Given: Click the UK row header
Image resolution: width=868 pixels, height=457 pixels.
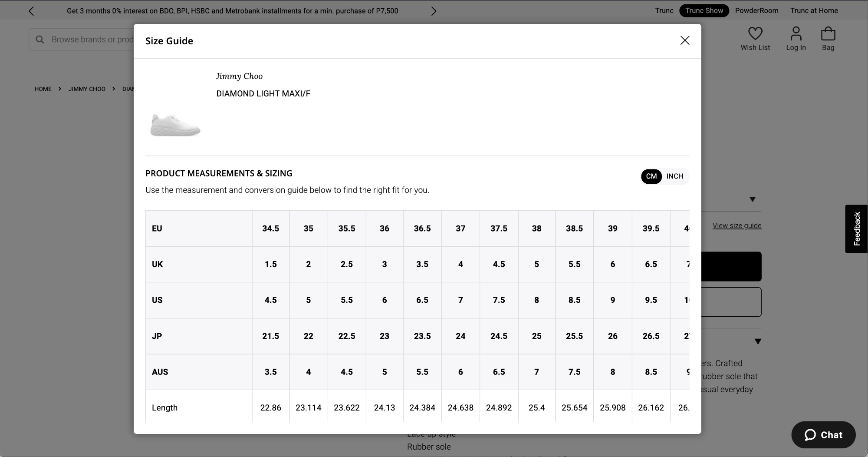Looking at the screenshot, I should click(199, 264).
